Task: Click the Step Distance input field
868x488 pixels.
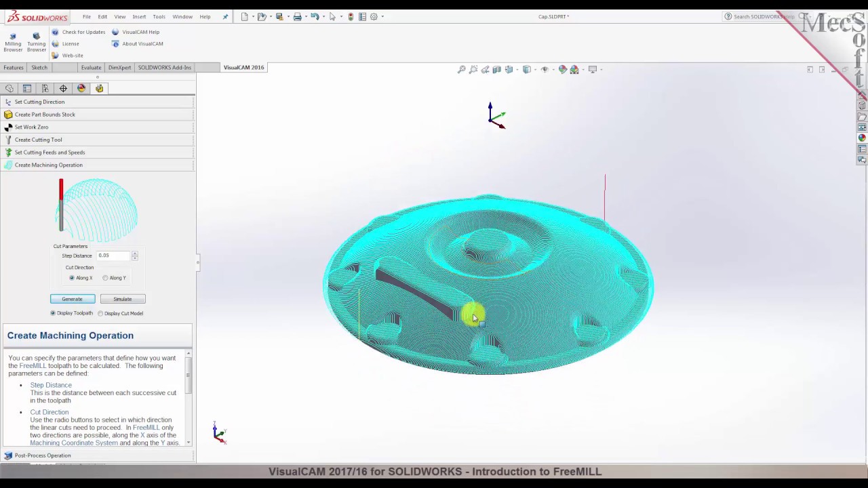Action: [x=112, y=256]
